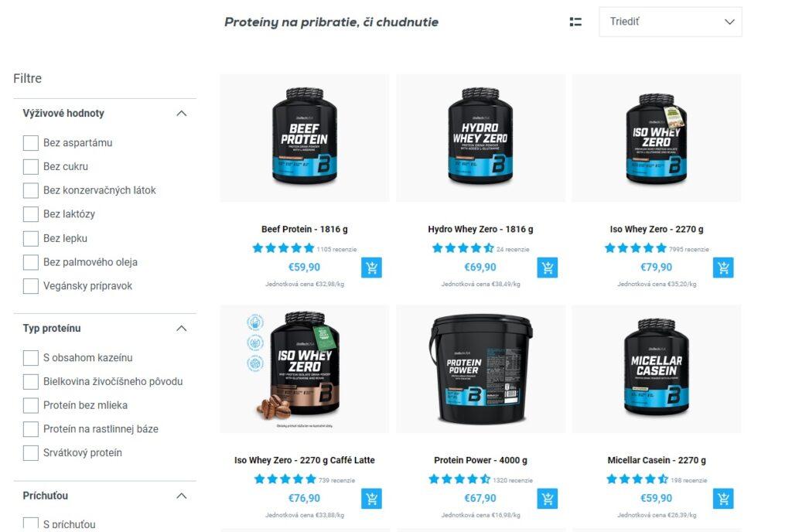Collapse the Príchuťou filter section
792x532 pixels.
(181, 496)
